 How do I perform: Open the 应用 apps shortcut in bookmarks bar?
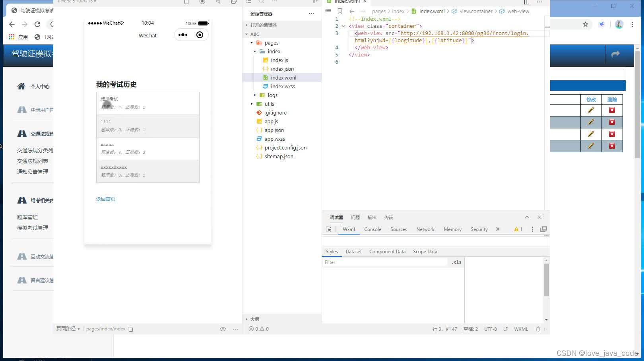coord(18,37)
